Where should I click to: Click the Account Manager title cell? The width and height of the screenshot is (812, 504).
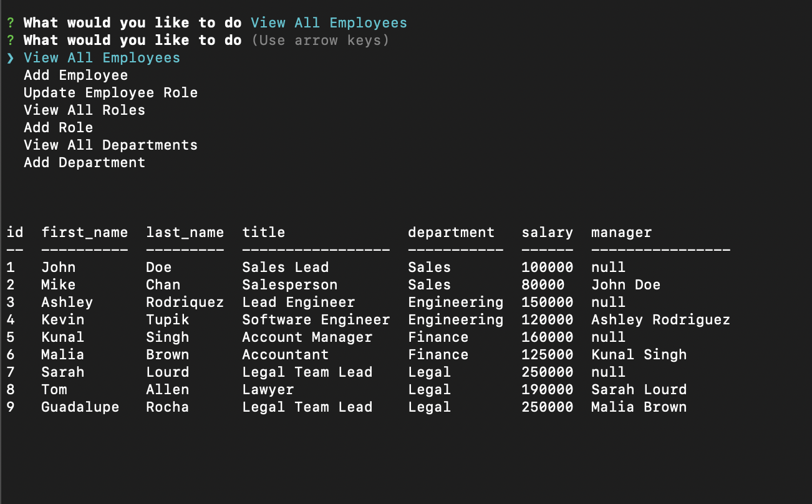pos(307,337)
